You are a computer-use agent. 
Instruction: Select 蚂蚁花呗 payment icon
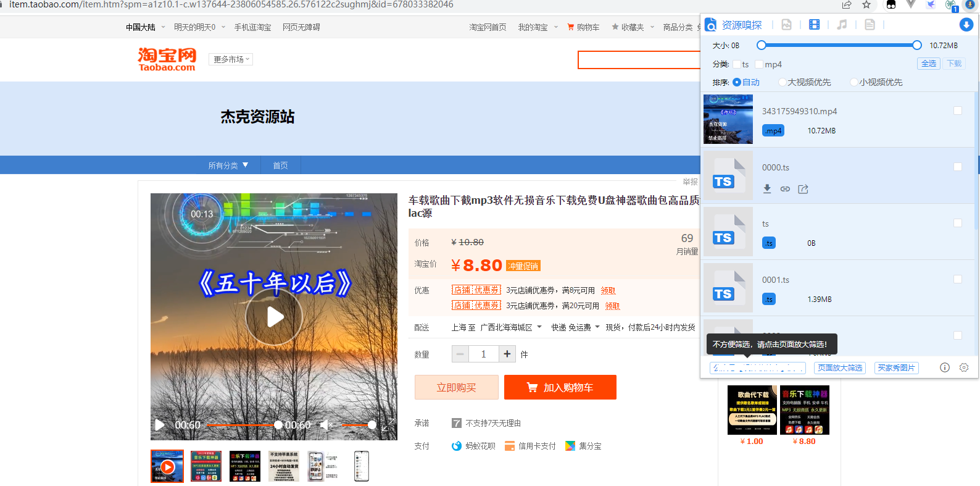pos(457,446)
